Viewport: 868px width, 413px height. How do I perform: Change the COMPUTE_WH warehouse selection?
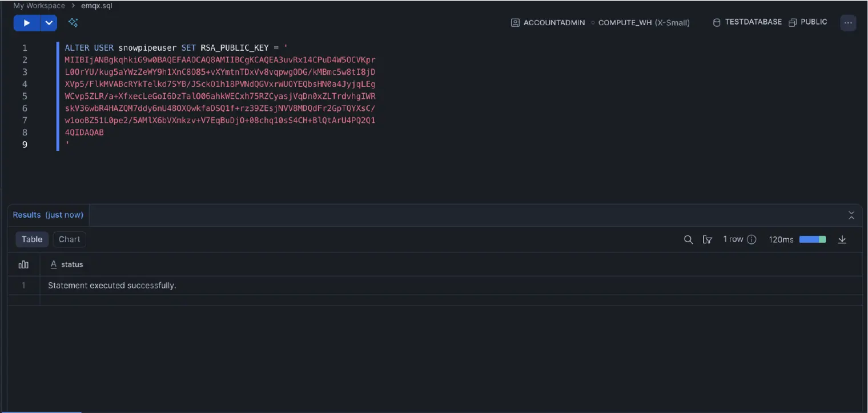[643, 23]
